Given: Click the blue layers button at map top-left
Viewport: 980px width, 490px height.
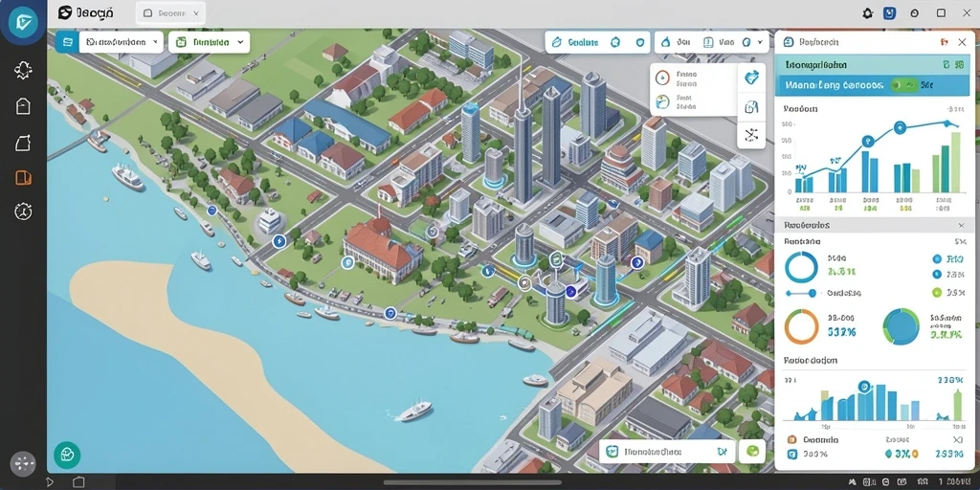Looking at the screenshot, I should click(x=65, y=42).
